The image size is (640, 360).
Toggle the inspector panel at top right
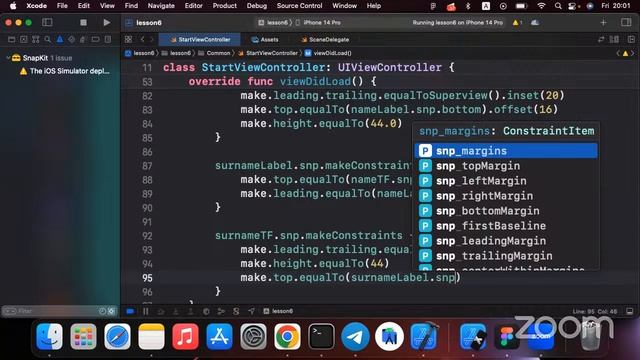626,22
